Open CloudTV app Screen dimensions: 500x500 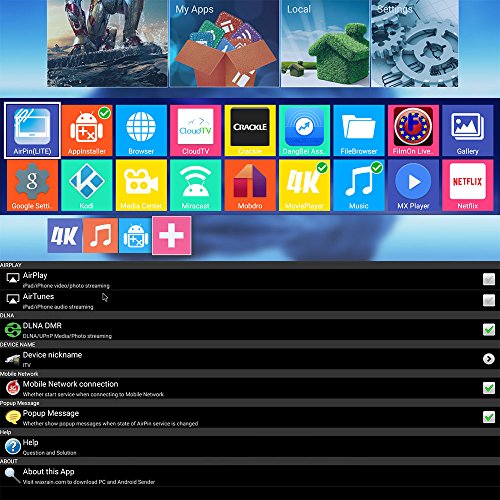[196, 130]
